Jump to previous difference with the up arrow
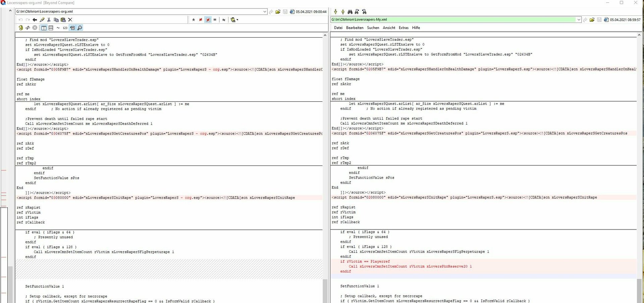644x303 pixels. 343,12
